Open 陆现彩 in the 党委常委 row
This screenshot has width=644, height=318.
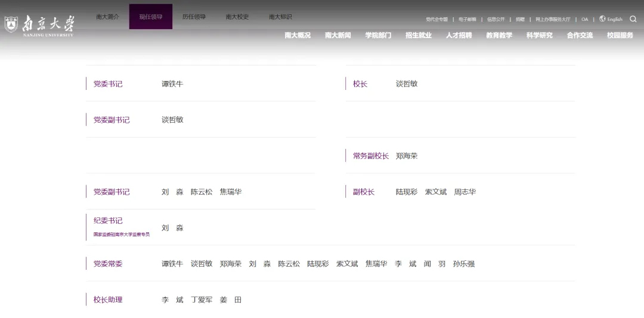click(x=318, y=264)
